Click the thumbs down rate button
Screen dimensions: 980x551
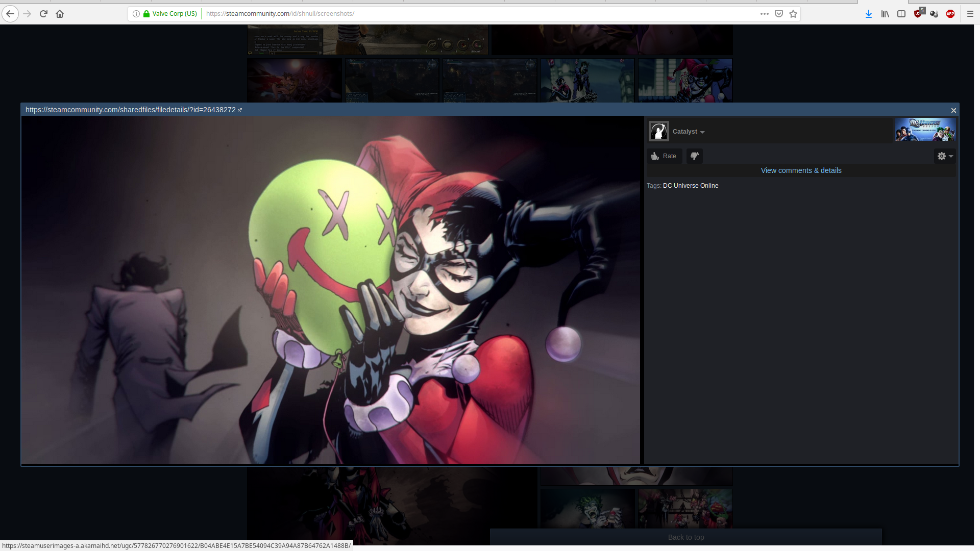695,156
